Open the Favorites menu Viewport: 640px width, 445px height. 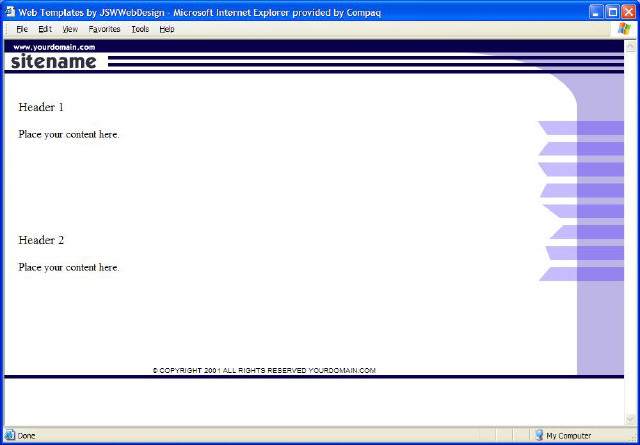[104, 29]
